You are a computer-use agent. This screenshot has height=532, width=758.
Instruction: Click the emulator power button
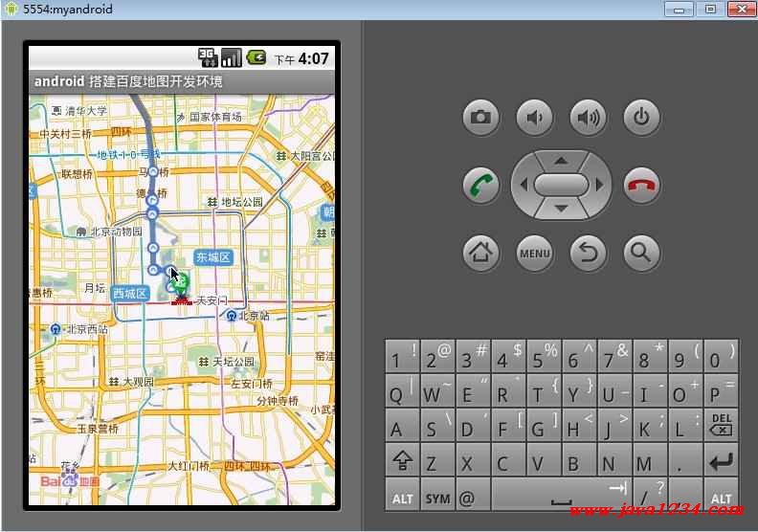pyautogui.click(x=641, y=117)
